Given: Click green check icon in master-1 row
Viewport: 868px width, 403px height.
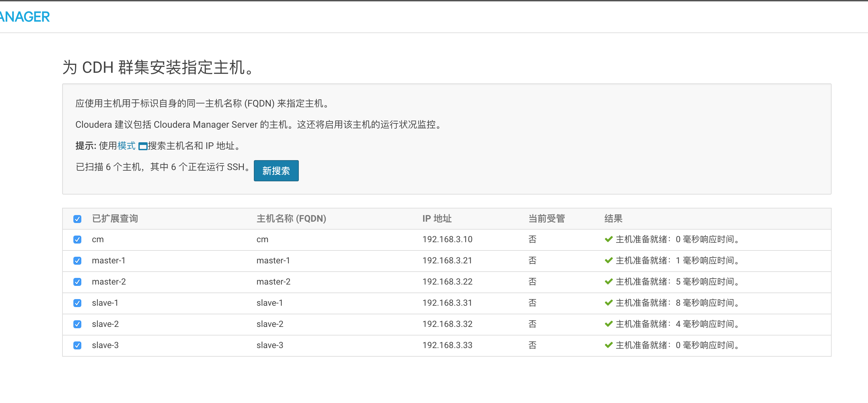Looking at the screenshot, I should tap(609, 260).
